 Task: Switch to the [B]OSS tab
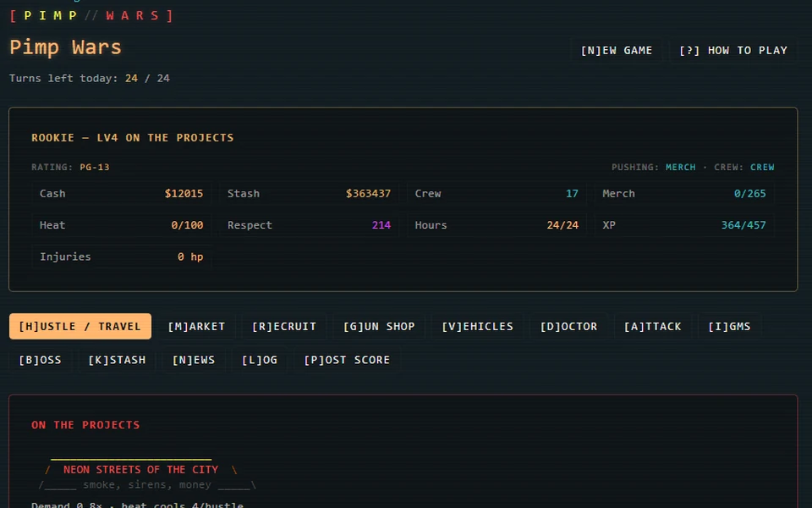40,360
